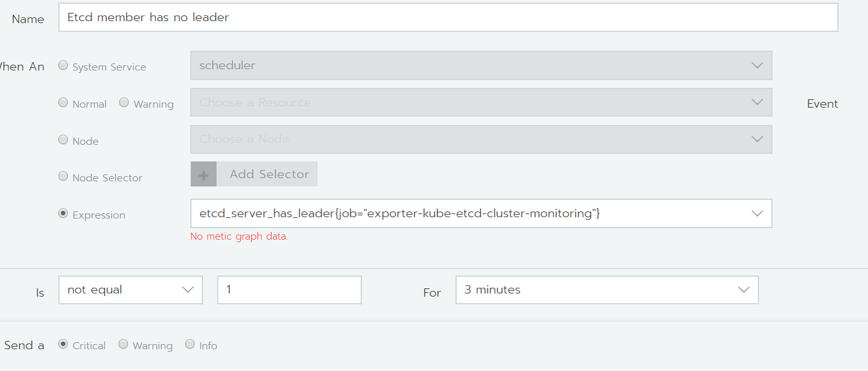Click the Choose a Resource dropdown chevron
The image size is (868, 371).
pyautogui.click(x=757, y=102)
